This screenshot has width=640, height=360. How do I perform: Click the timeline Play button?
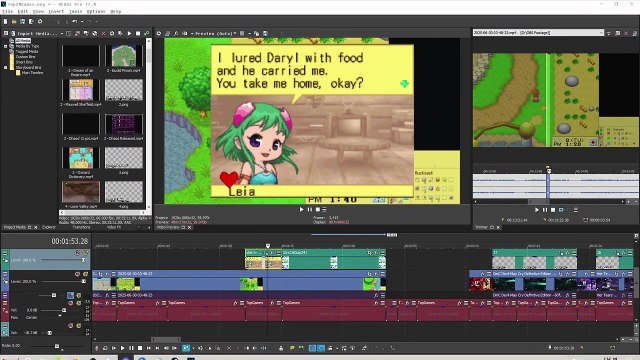click(x=122, y=348)
